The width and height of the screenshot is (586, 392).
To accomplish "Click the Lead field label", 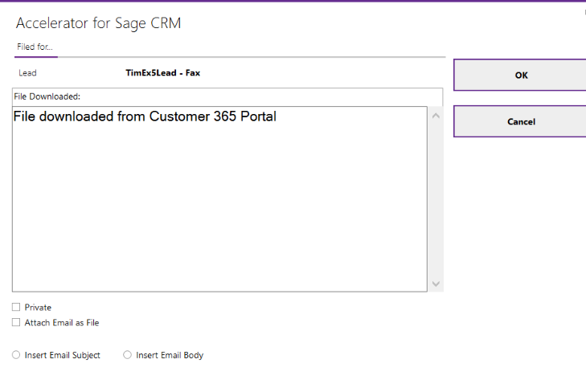I will point(27,73).
